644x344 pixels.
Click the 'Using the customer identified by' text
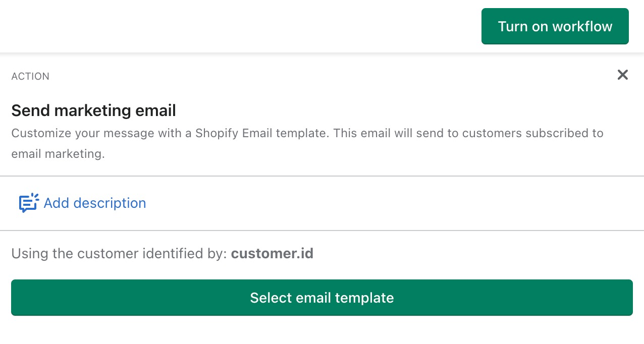(x=119, y=253)
